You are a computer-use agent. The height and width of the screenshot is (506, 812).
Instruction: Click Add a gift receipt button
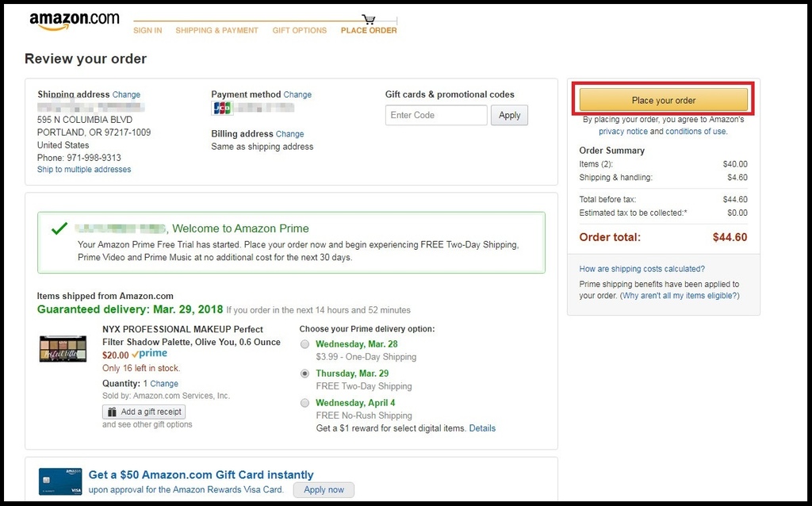coord(144,412)
